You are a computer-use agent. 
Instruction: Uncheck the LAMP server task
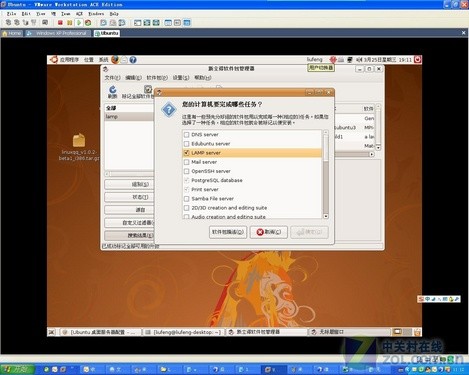[x=187, y=153]
